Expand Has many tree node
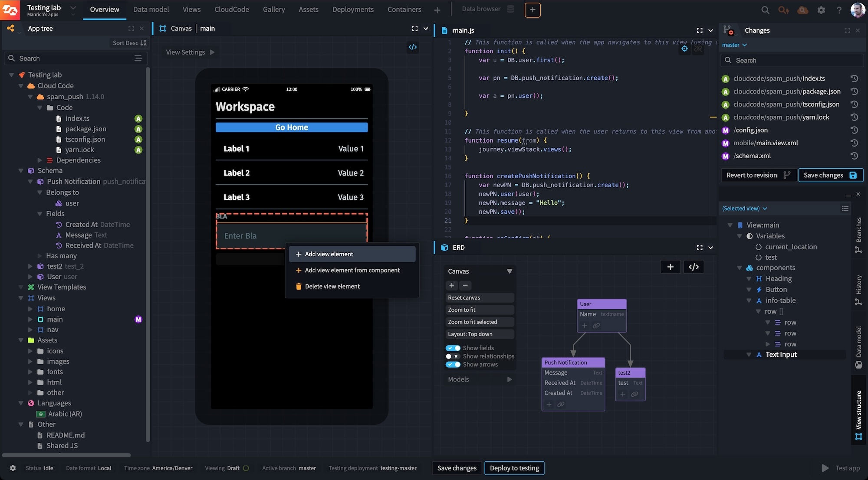868x480 pixels. click(x=40, y=256)
